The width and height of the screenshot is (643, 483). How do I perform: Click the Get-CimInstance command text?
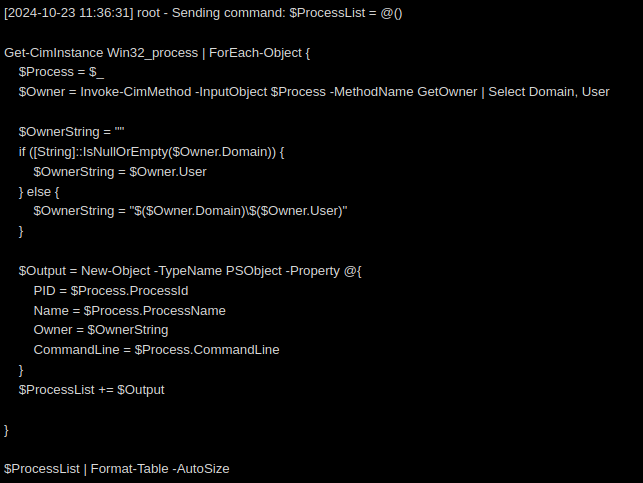click(x=53, y=53)
